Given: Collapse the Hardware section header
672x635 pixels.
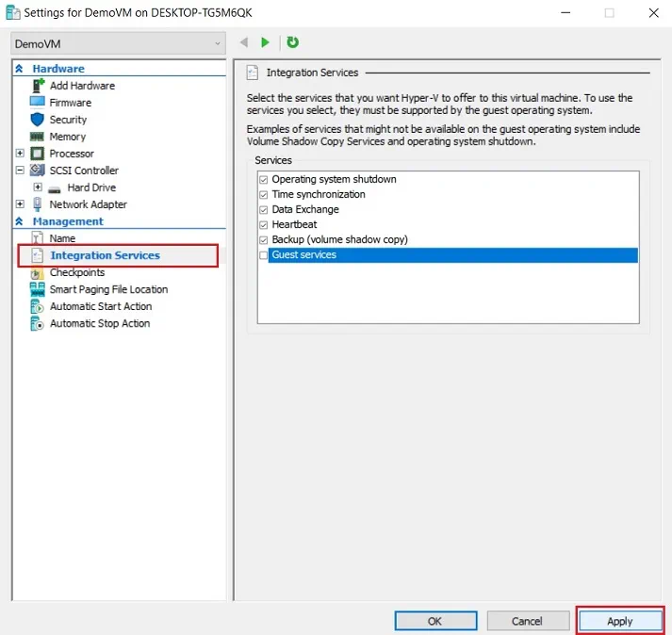Looking at the screenshot, I should pyautogui.click(x=19, y=69).
